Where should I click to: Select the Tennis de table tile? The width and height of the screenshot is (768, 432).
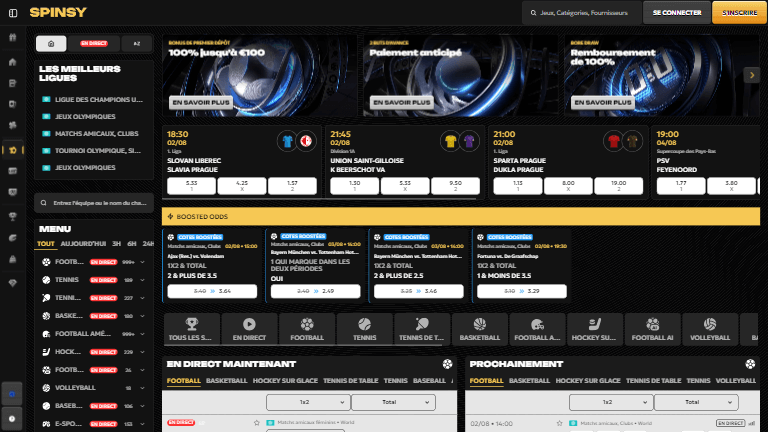[422, 329]
